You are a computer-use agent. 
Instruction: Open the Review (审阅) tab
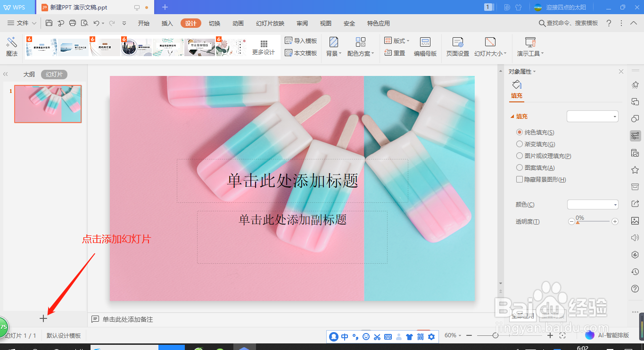[x=302, y=24]
